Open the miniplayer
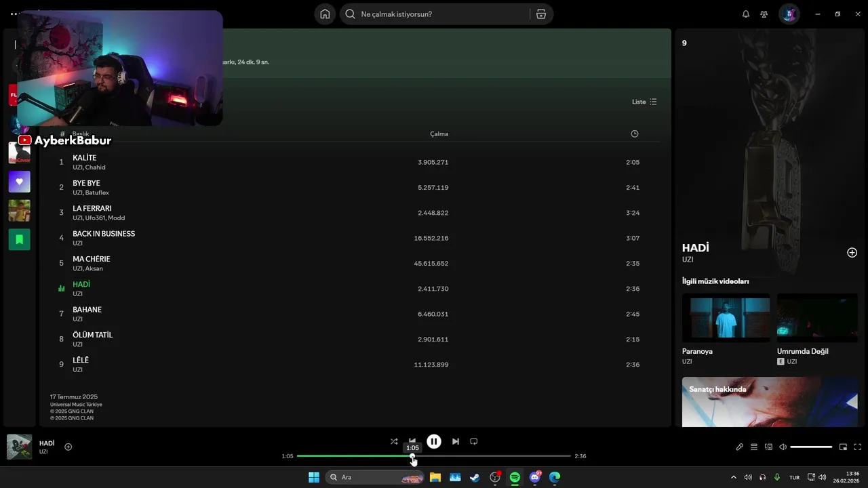The height and width of the screenshot is (488, 868). tap(843, 447)
